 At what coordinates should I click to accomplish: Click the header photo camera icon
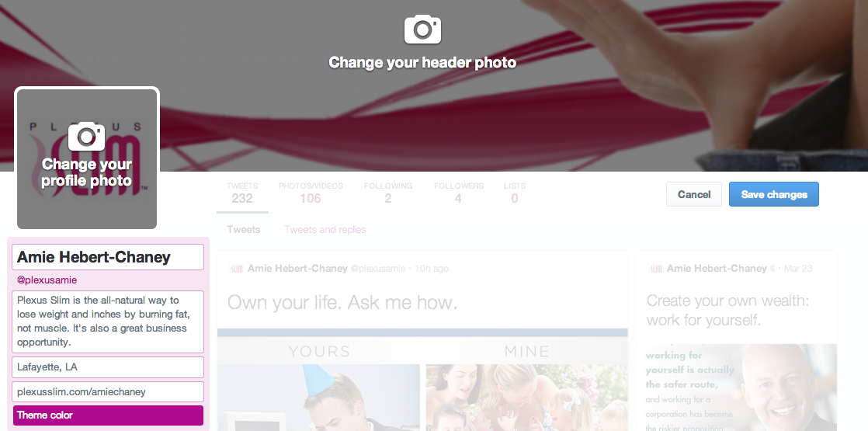(x=422, y=30)
